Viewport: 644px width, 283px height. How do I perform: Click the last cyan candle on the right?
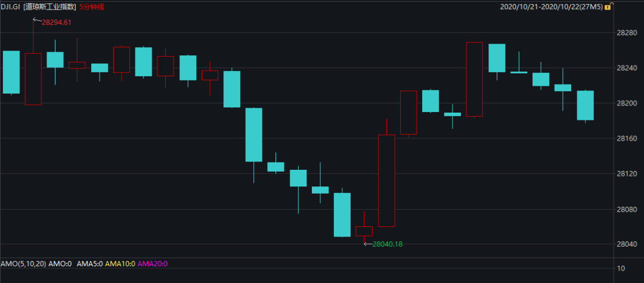585,105
